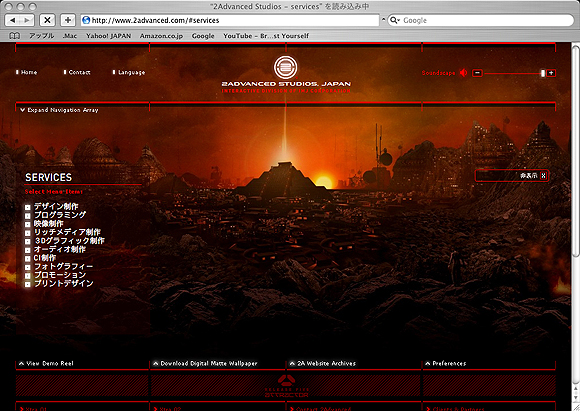
Task: Expand 2A Website Archives panel
Action: pos(323,363)
